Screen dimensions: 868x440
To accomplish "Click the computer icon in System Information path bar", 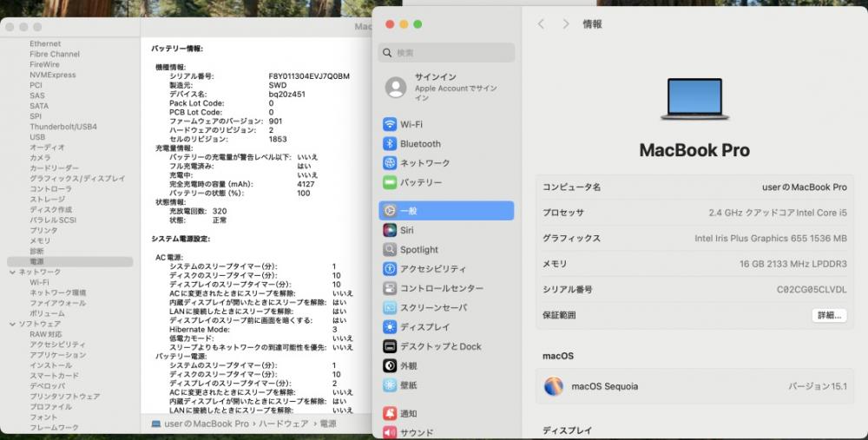I will click(156, 424).
